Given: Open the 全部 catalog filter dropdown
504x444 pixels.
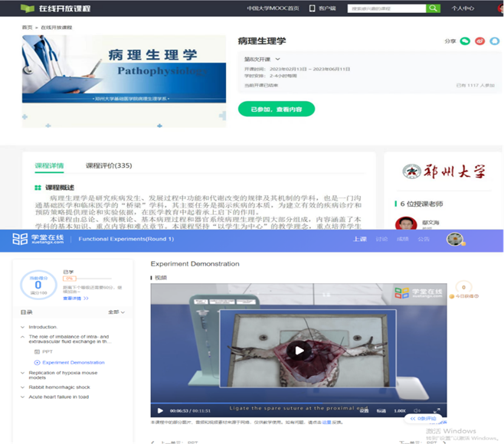Looking at the screenshot, I should pos(116,312).
